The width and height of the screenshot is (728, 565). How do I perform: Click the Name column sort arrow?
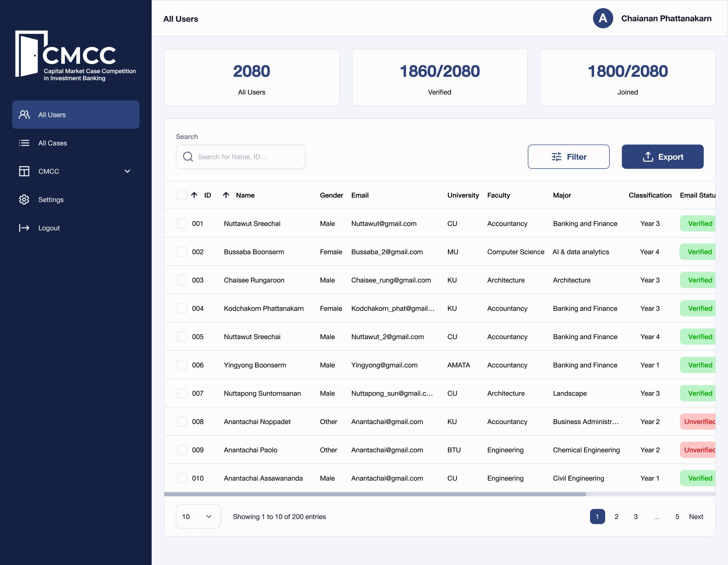coord(226,195)
